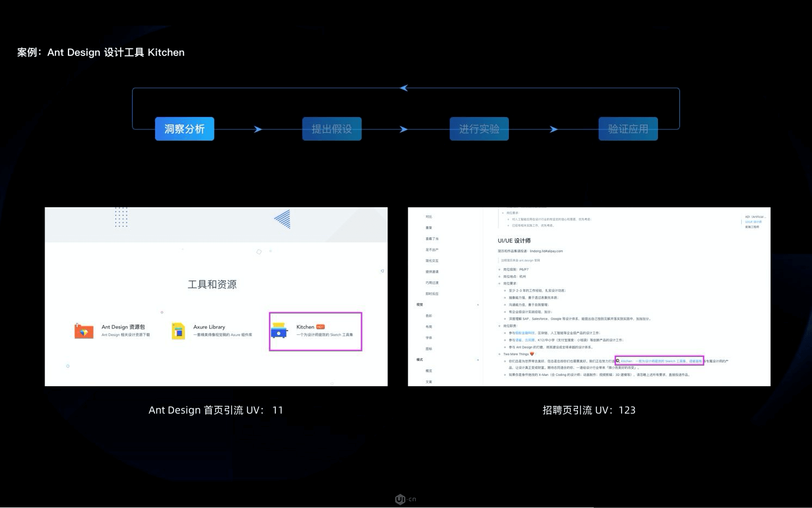This screenshot has height=508, width=812.
Task: Open the Axure Library title link
Action: click(209, 327)
